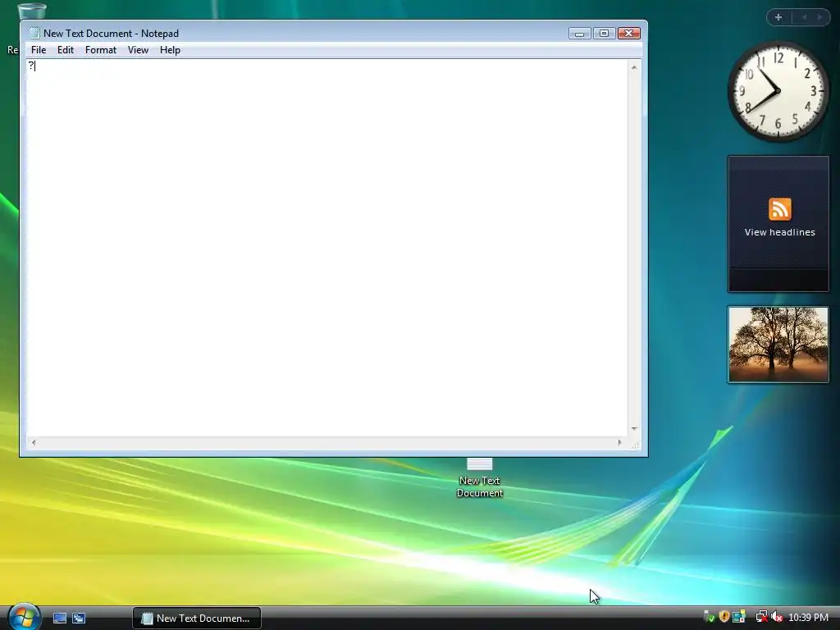Viewport: 840px width, 630px height.
Task: Click the sidebar previous page arrow
Action: click(804, 17)
